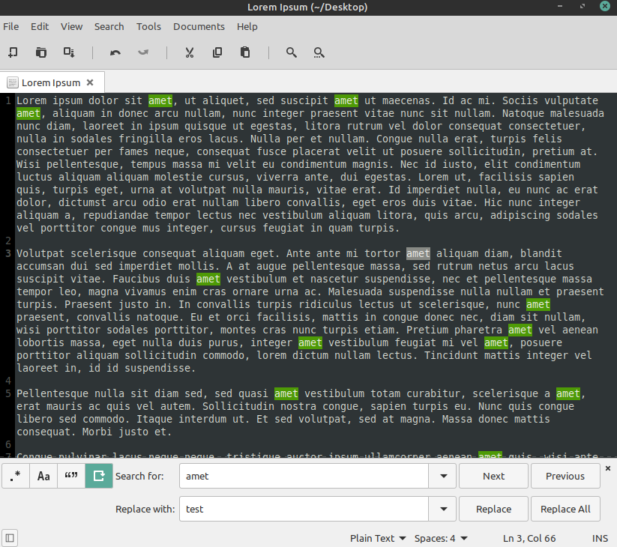This screenshot has width=617, height=547.
Task: Undo the last action via toolbar
Action: click(x=115, y=52)
